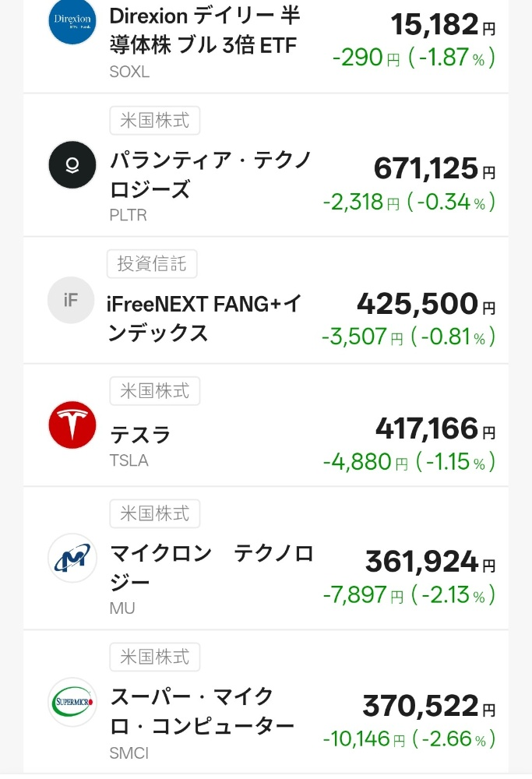Tap the red Tesla logo icon
Screen dimensions: 532x779
[72, 425]
